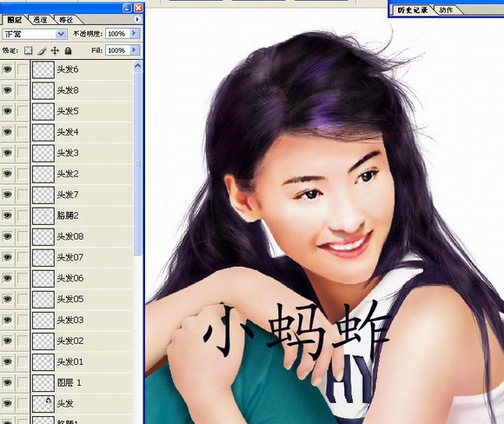Click the lock image pixels brush icon

[42, 50]
